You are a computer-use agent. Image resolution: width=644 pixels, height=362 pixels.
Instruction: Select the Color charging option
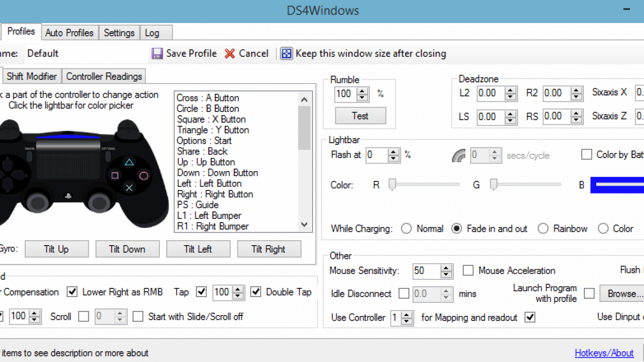[603, 228]
